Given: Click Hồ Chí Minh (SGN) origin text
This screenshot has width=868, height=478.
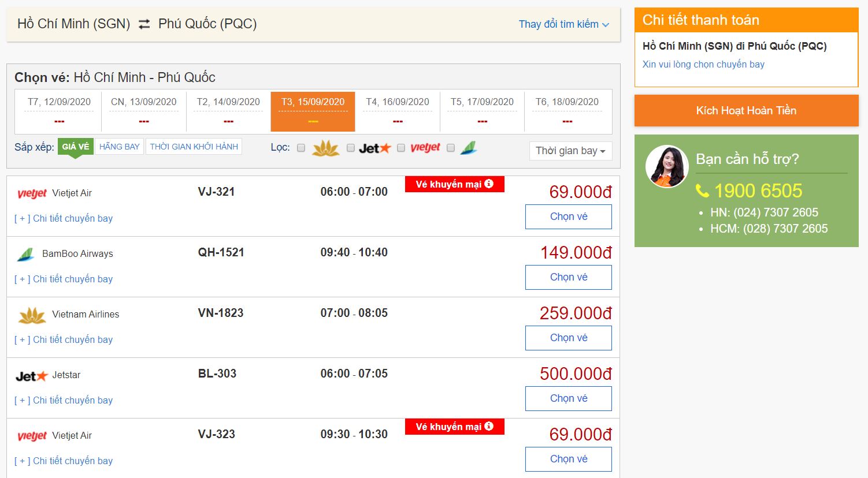Looking at the screenshot, I should click(74, 24).
